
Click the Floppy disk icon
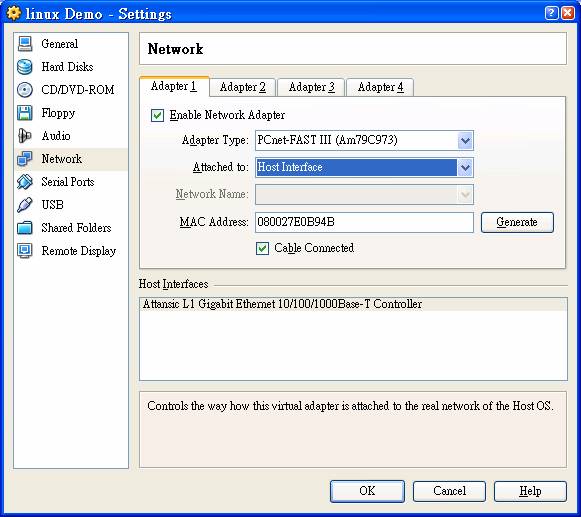click(x=25, y=113)
